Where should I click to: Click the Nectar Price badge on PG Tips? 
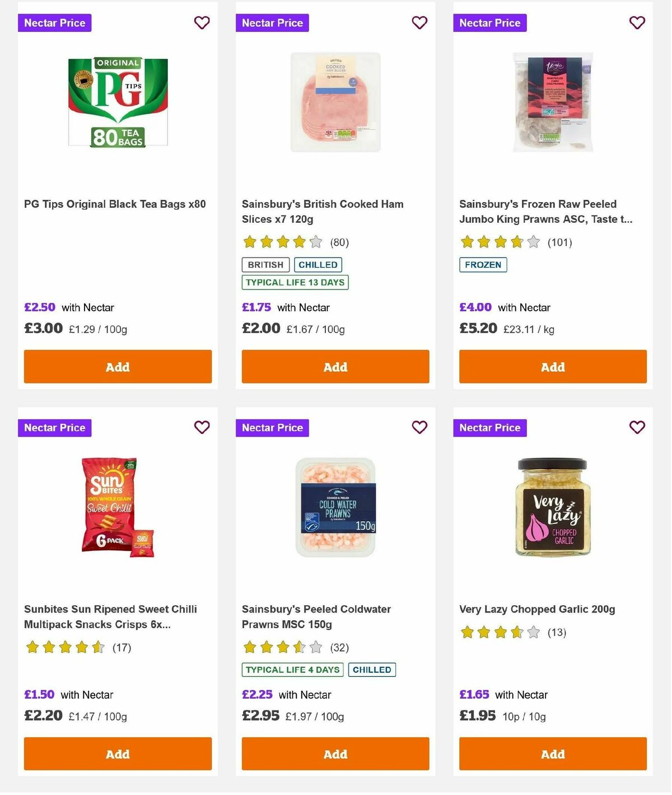(54, 23)
